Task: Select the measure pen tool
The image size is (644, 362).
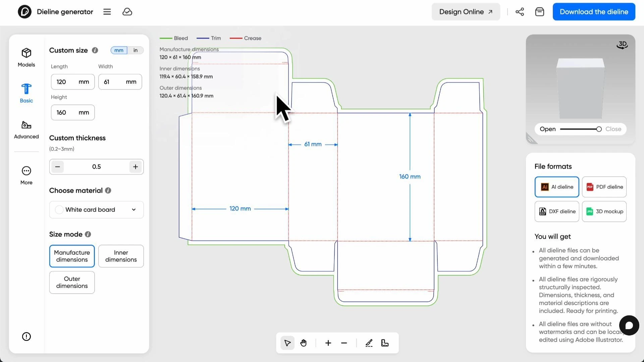Action: (x=369, y=343)
